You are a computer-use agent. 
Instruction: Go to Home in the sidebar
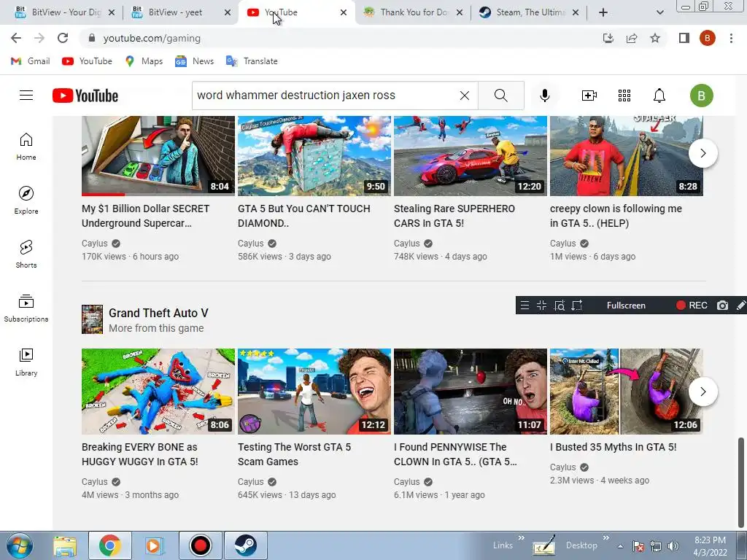coord(26,147)
